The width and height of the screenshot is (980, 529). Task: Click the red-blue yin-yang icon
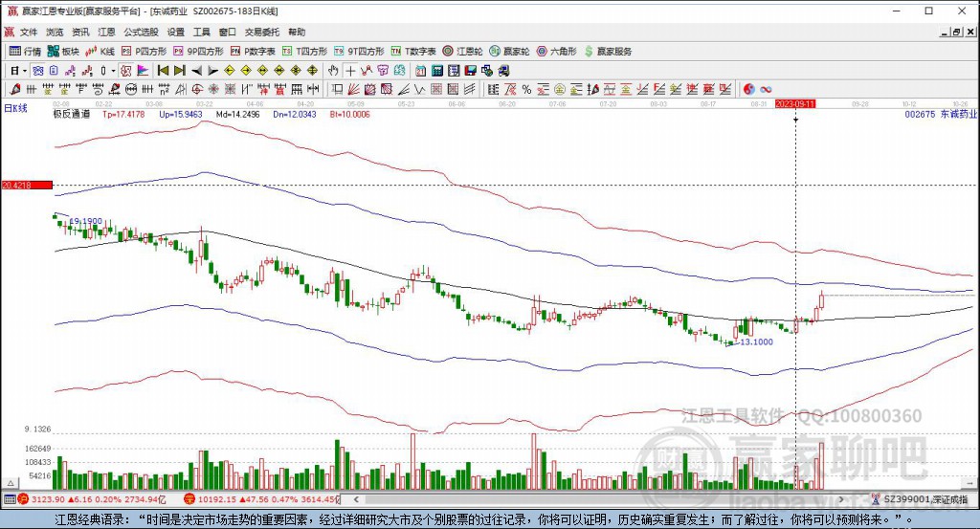click(x=748, y=89)
